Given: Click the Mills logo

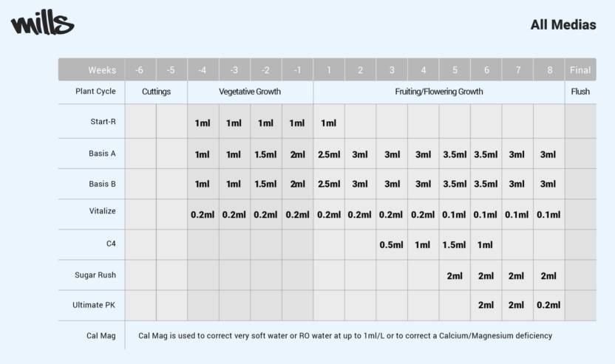Looking at the screenshot, I should (43, 23).
